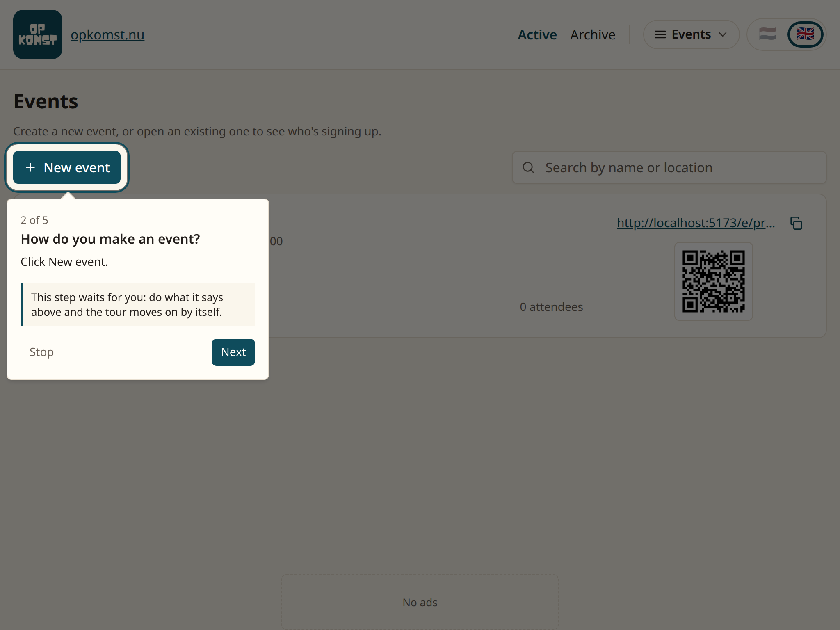
Task: Click the magnifier search icon
Action: (528, 167)
